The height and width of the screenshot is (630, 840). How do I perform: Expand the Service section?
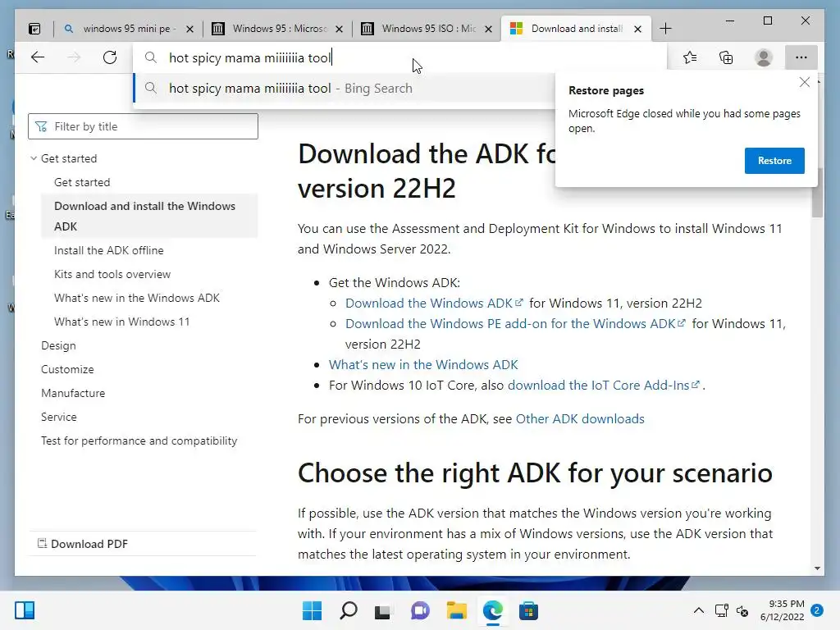point(59,417)
